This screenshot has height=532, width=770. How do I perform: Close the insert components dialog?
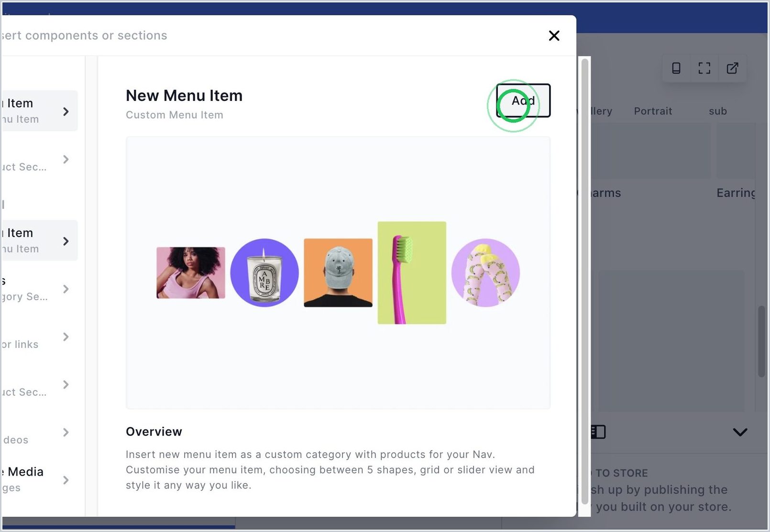pyautogui.click(x=554, y=36)
